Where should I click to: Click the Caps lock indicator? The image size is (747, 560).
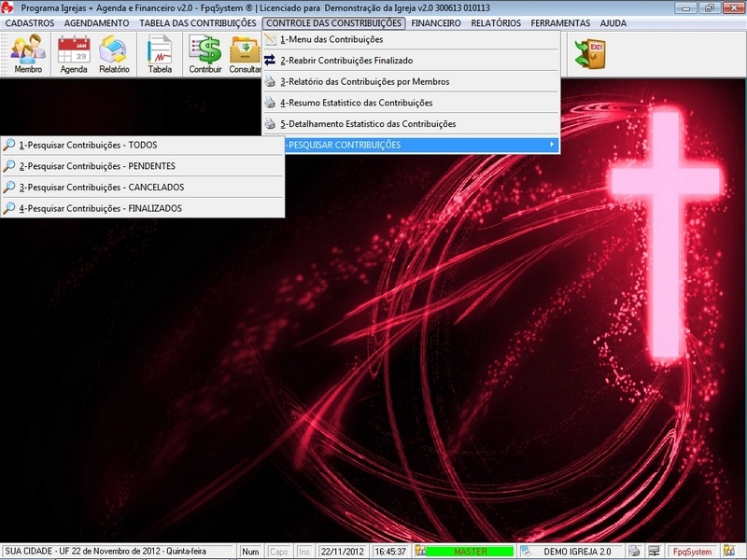coord(278,552)
